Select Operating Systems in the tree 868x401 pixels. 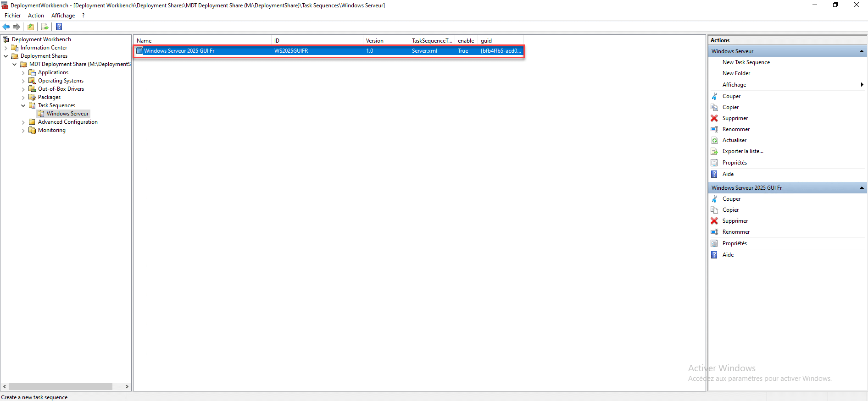coord(61,81)
